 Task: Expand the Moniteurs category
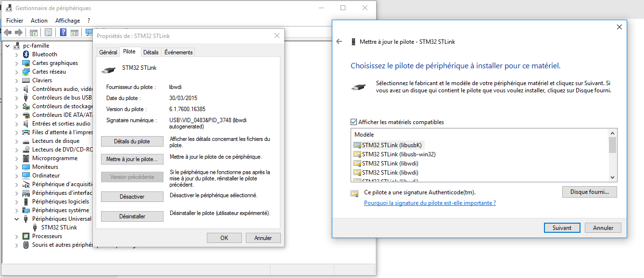(17, 167)
